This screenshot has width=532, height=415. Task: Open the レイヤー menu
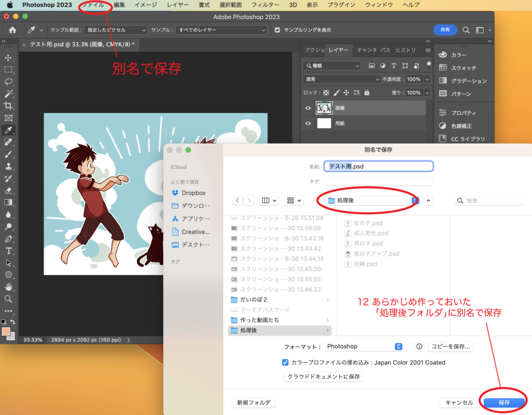pos(178,5)
